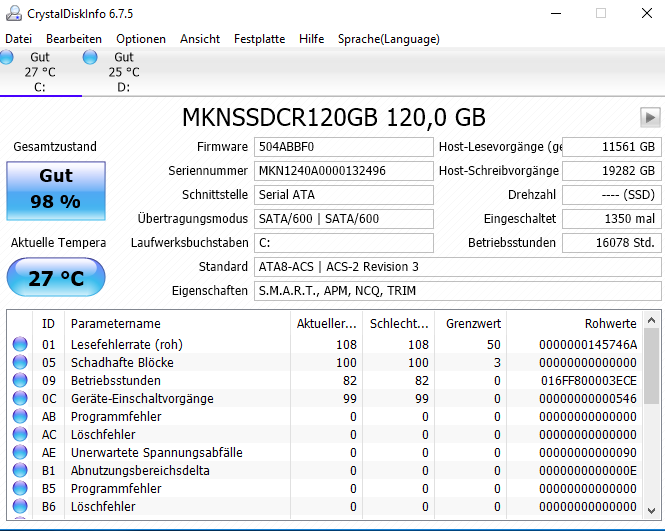Click the next disk arrow button

pyautogui.click(x=650, y=117)
